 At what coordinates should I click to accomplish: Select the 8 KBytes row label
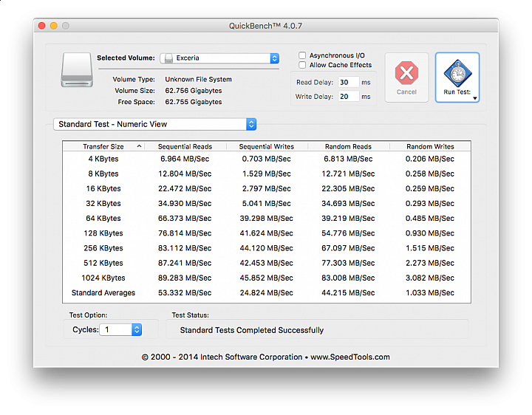[x=103, y=174]
